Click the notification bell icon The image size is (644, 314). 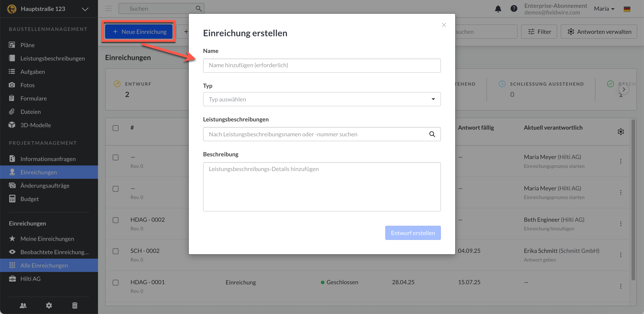click(x=498, y=9)
